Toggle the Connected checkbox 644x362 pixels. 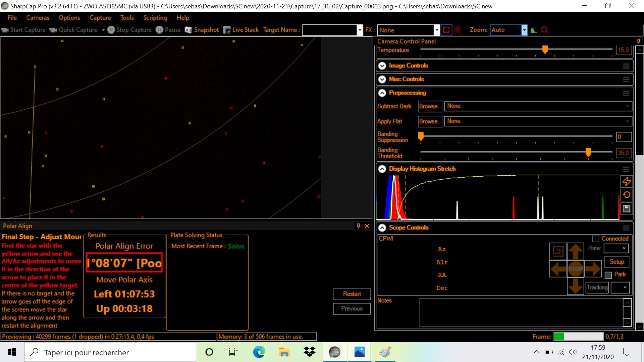point(596,239)
